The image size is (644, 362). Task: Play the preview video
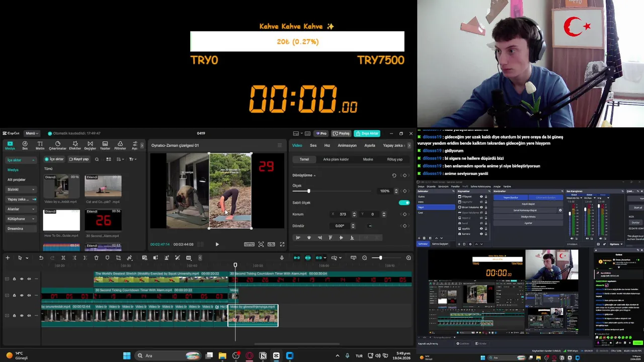coord(217,244)
